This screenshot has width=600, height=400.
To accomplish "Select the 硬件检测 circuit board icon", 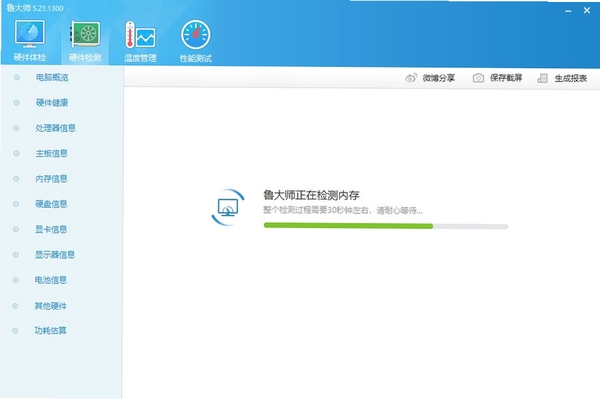I will pos(85,34).
